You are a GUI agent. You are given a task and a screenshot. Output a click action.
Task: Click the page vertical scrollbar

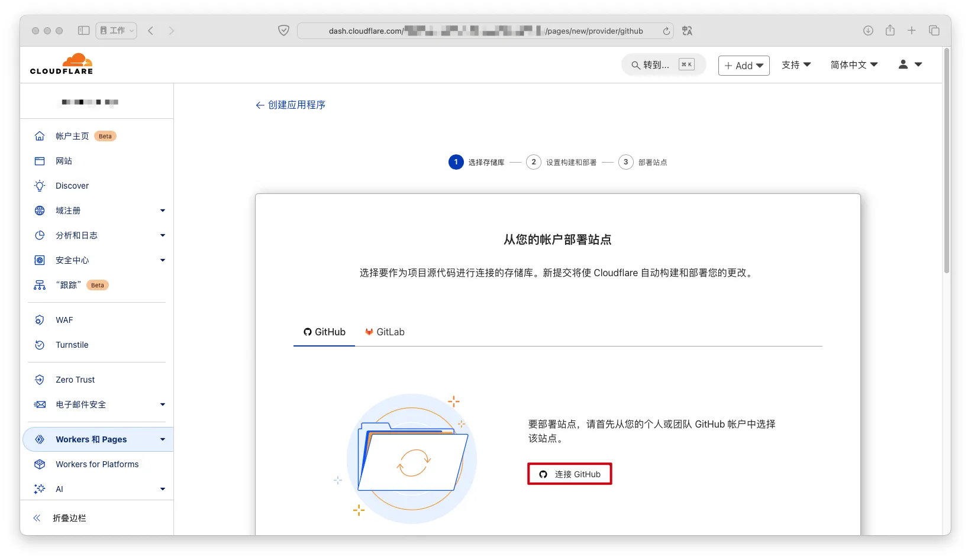(x=947, y=160)
